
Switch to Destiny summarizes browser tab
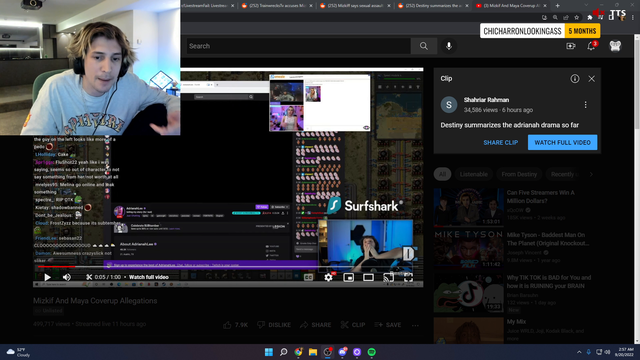point(433,6)
